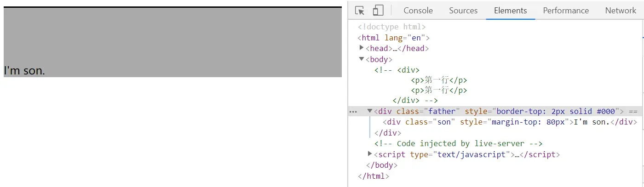Click the "son" class attribute value
644x187 pixels.
(x=444, y=122)
